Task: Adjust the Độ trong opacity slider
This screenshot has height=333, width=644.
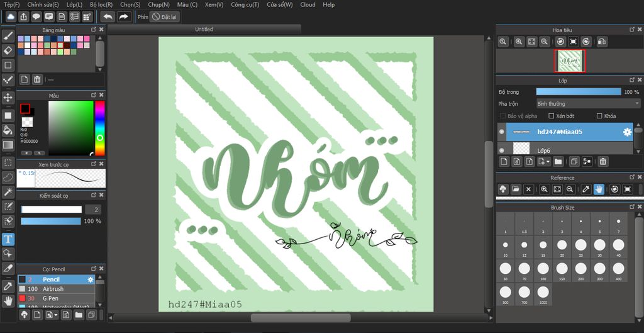Action: (x=579, y=92)
